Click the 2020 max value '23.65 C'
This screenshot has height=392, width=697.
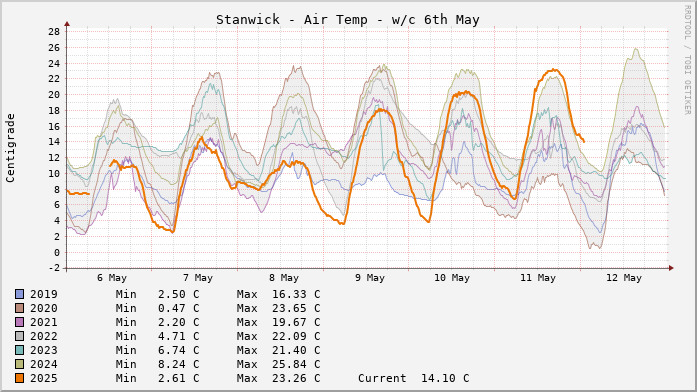296,308
